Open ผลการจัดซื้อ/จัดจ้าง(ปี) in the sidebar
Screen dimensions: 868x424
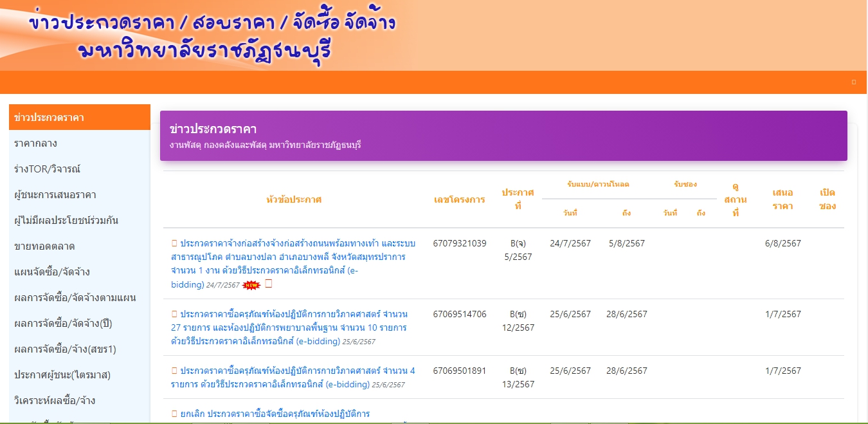[80, 324]
